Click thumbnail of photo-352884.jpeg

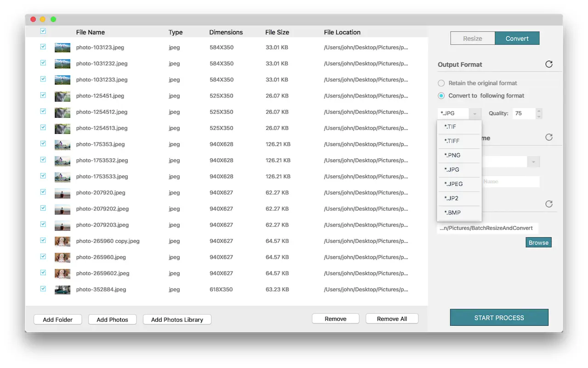click(62, 289)
